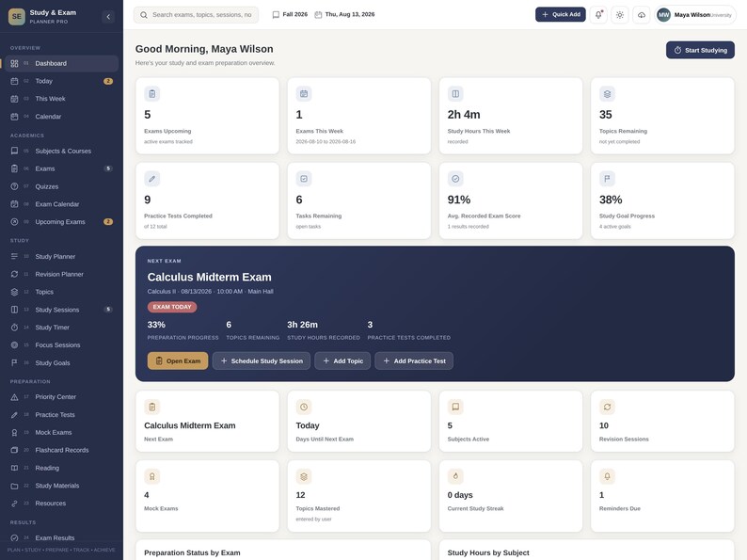
Task: Toggle light/dark theme sun icon
Action: click(x=620, y=15)
